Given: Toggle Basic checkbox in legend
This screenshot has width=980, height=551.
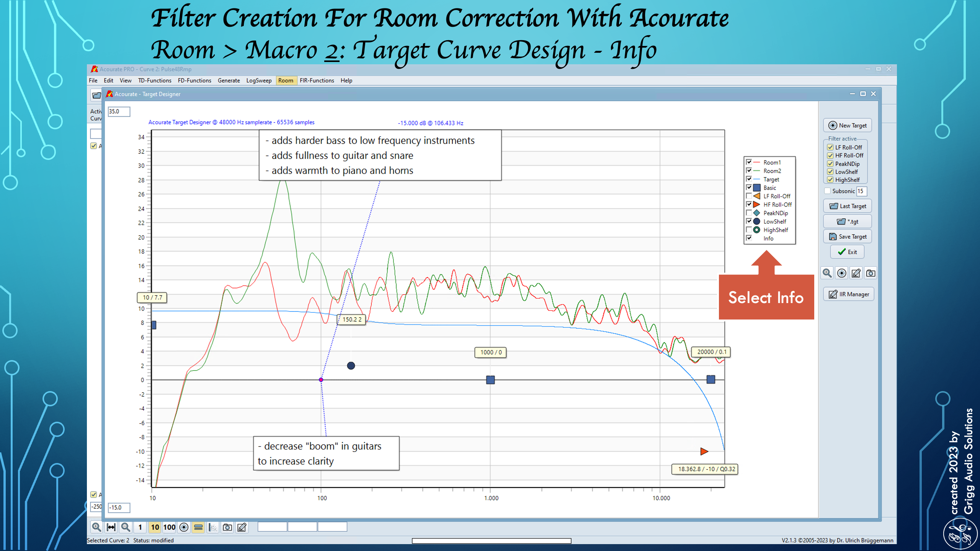Looking at the screenshot, I should [x=749, y=187].
